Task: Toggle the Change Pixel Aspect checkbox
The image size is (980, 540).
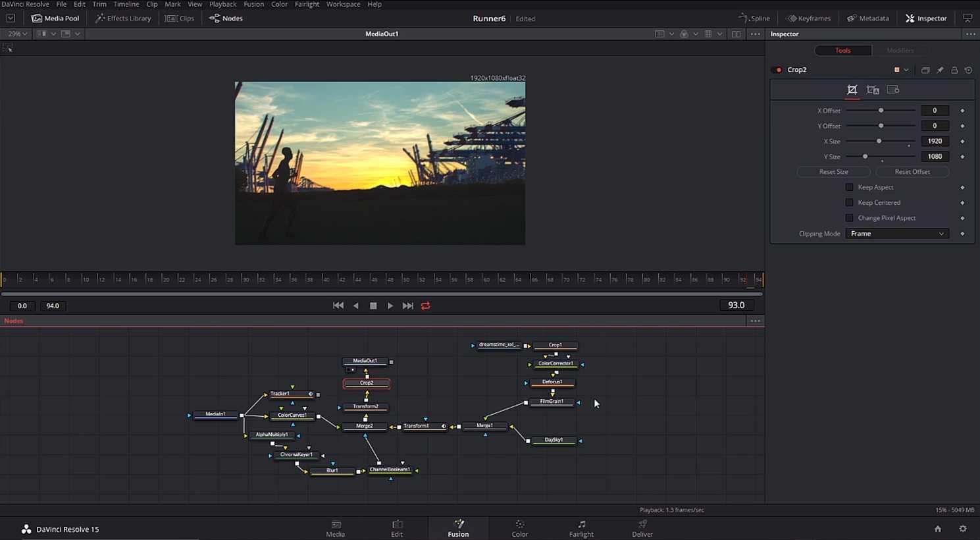Action: pyautogui.click(x=849, y=218)
